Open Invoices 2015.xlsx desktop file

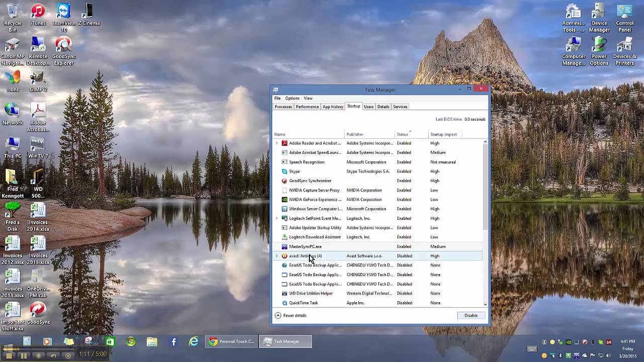[38, 250]
